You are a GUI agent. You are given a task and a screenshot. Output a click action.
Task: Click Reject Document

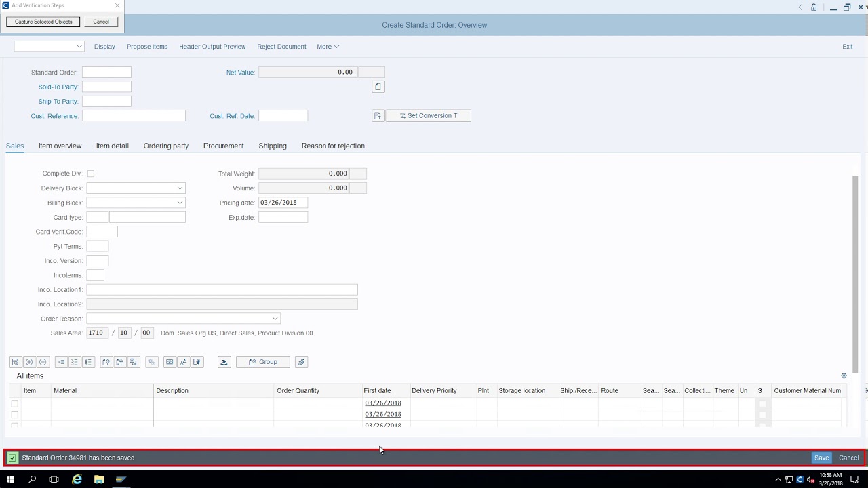[x=281, y=47]
